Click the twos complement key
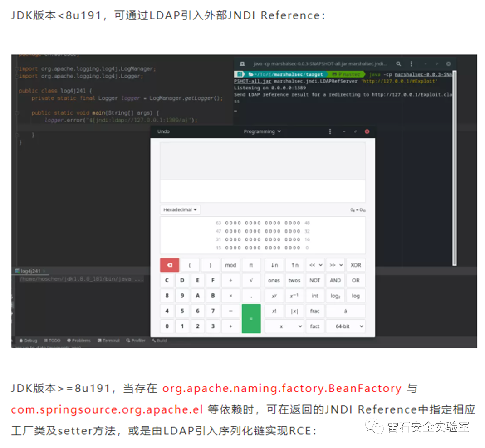 tap(294, 280)
